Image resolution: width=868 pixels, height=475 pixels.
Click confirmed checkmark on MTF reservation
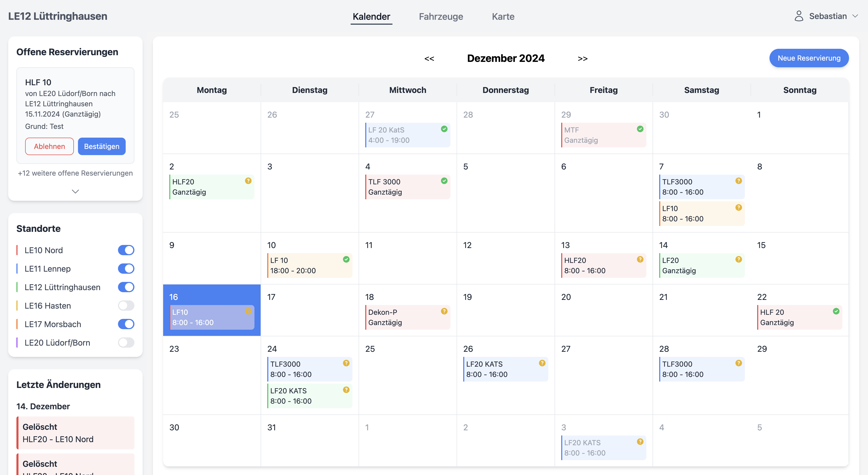[640, 129]
